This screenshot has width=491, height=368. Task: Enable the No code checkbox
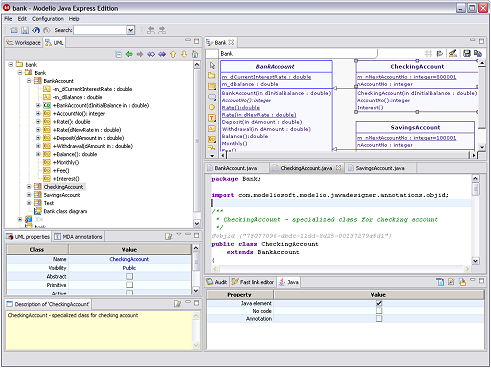coord(379,311)
